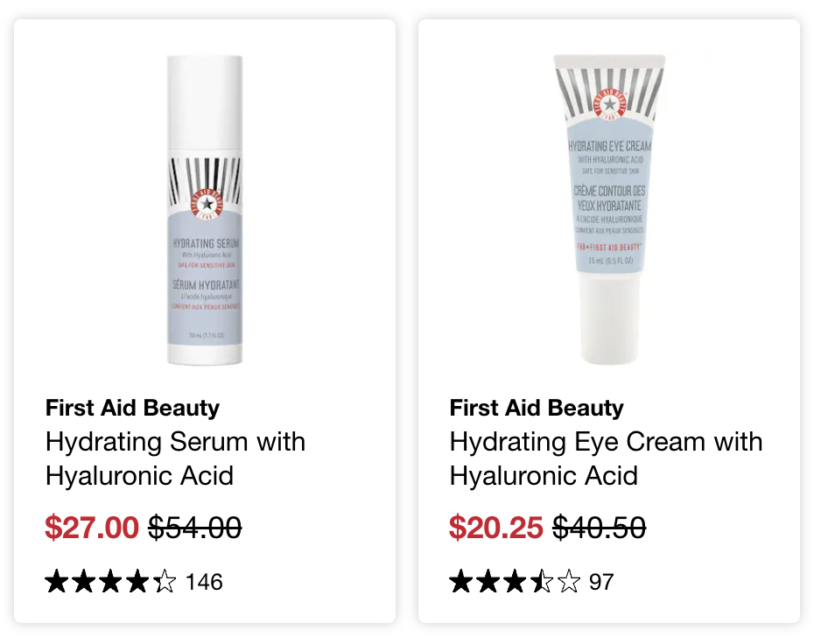Click the serum's second filled star
Viewport: 814px width, 644px height.
pyautogui.click(x=83, y=581)
